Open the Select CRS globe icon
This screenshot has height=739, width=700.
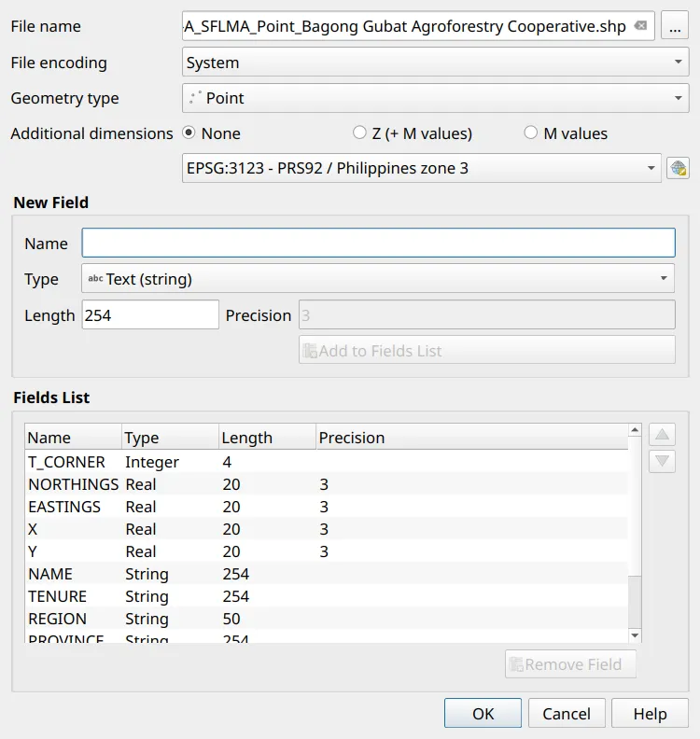point(678,168)
